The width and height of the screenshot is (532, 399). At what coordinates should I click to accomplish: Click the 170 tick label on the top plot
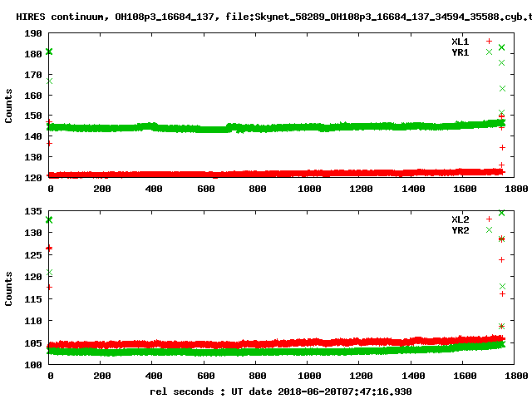coord(33,75)
